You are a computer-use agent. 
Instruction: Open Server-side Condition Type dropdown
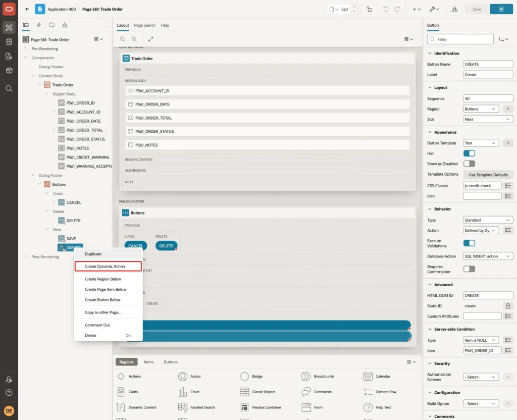tap(481, 340)
